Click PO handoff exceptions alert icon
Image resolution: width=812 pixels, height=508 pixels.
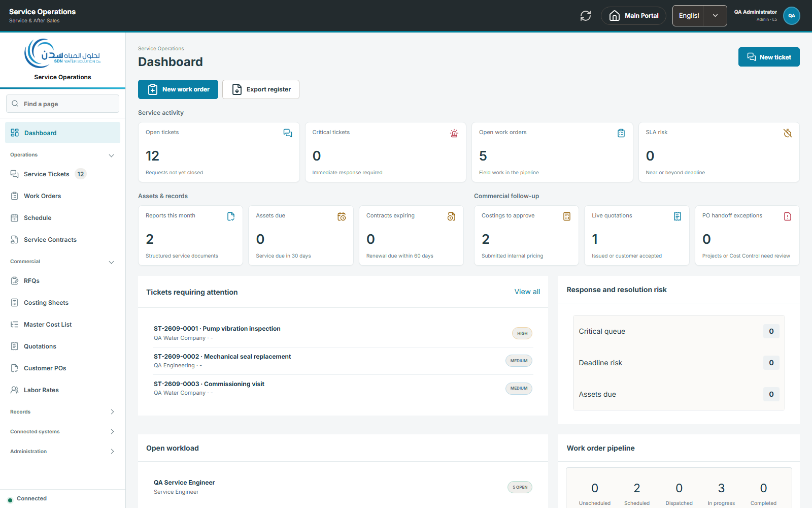tap(788, 216)
